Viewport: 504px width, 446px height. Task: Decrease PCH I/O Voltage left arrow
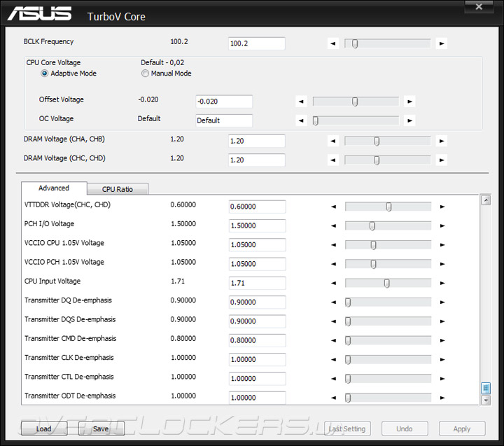334,225
